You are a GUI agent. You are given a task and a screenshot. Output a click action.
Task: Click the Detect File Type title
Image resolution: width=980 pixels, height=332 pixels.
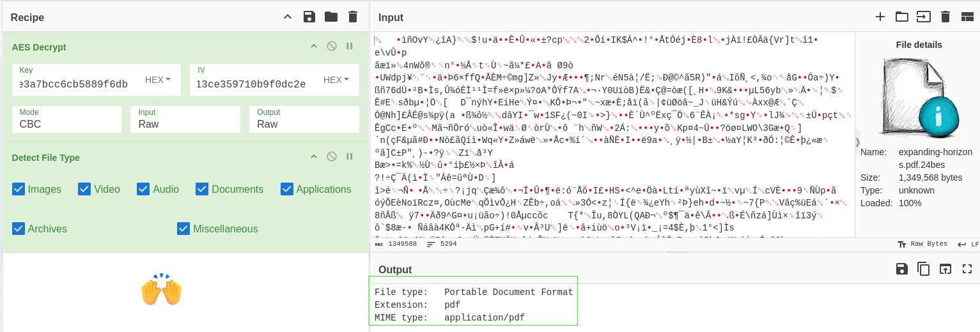[45, 157]
